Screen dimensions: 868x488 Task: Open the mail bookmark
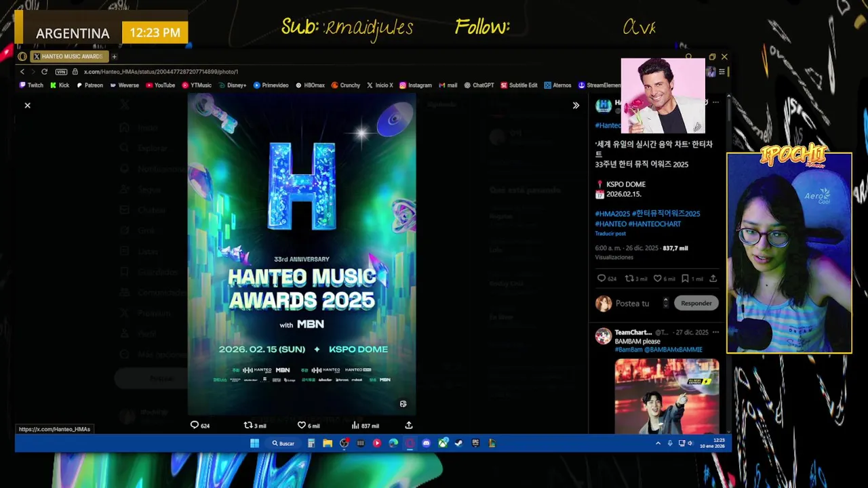coord(448,85)
